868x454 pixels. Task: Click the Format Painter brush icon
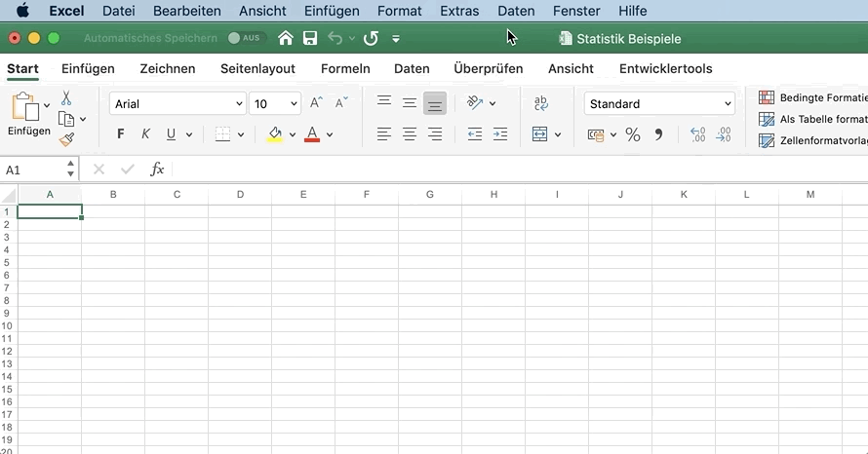(x=66, y=139)
